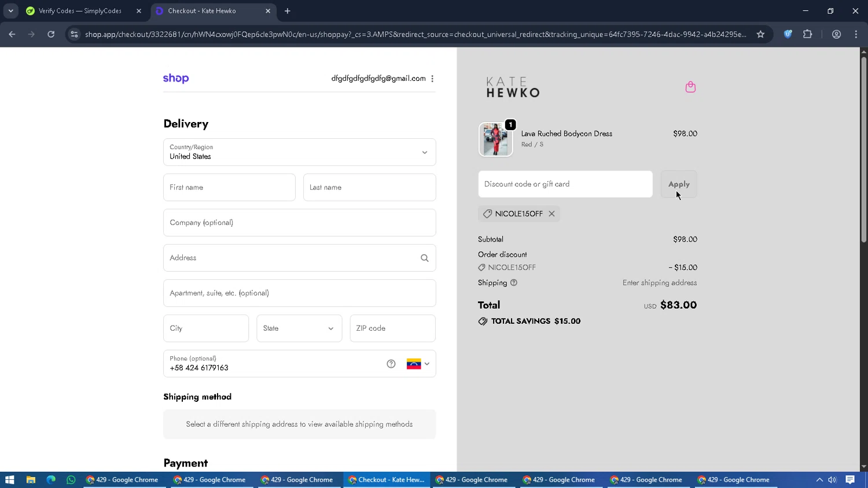This screenshot has height=488, width=868.
Task: Open WhatsApp from taskbar
Action: [71, 480]
